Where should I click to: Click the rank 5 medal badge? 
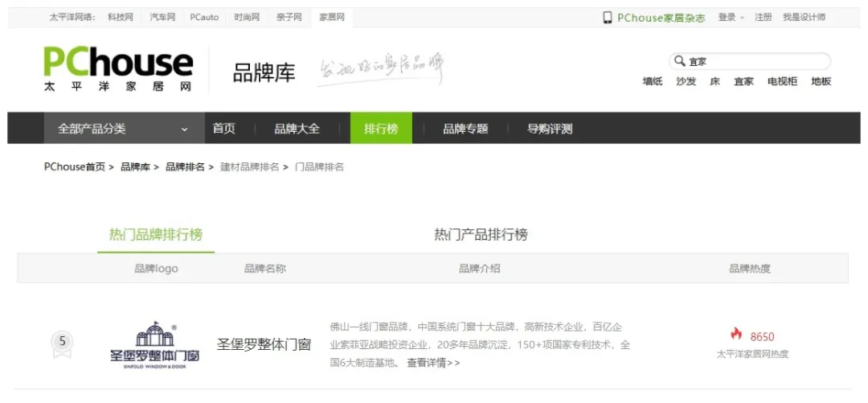click(62, 342)
